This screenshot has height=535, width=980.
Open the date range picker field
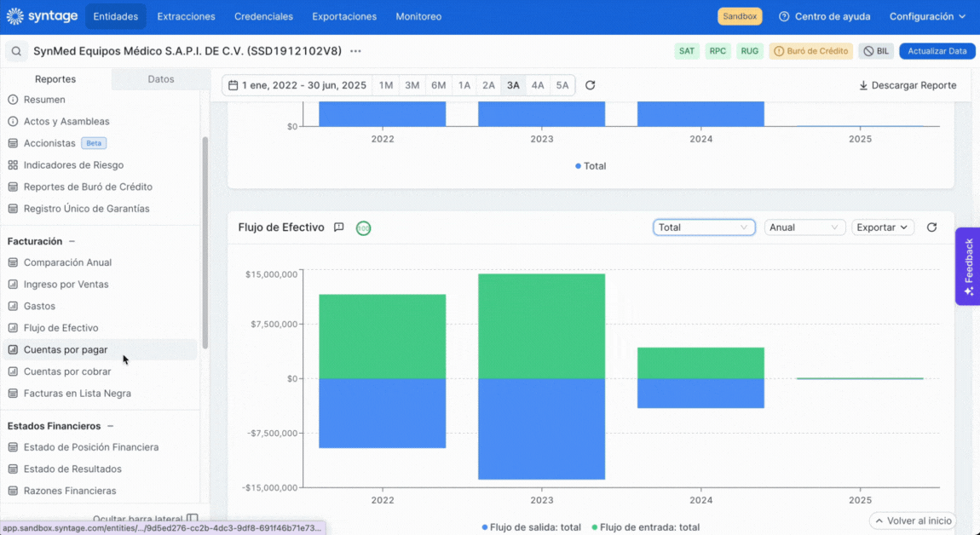[297, 85]
